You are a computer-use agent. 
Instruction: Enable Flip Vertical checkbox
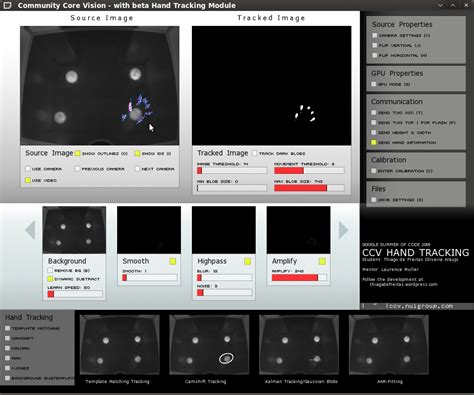click(x=375, y=45)
